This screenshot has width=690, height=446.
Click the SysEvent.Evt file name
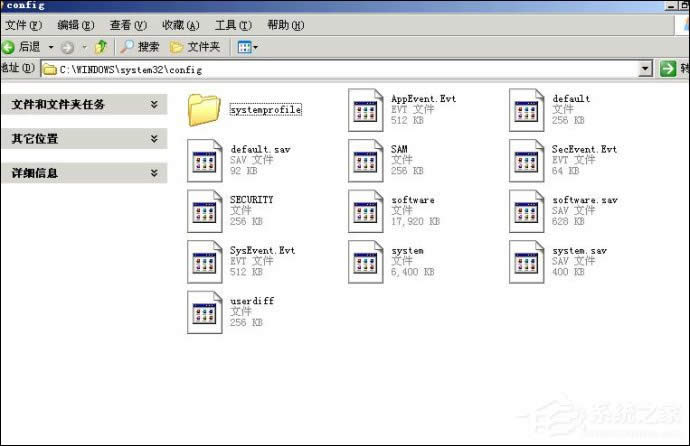(x=262, y=250)
